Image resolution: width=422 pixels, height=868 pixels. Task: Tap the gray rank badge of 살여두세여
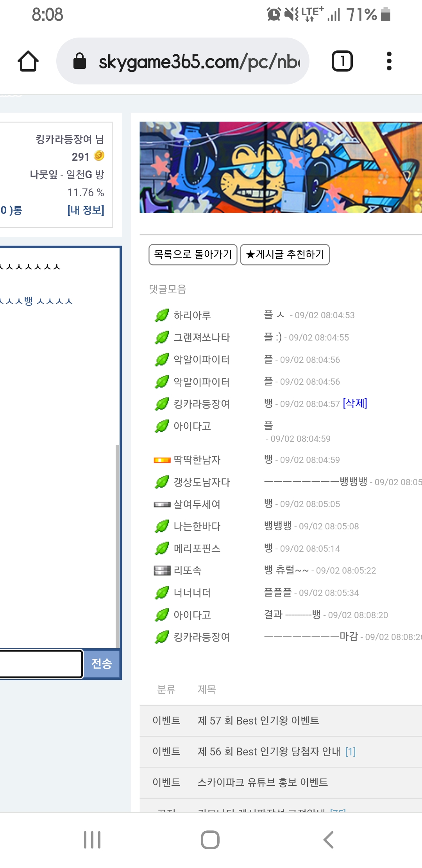click(x=162, y=504)
